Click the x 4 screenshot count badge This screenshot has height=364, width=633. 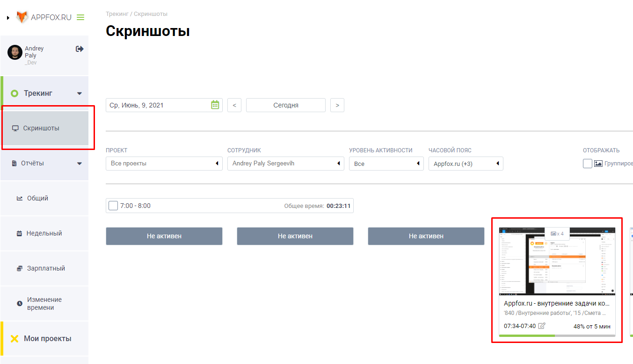click(557, 233)
